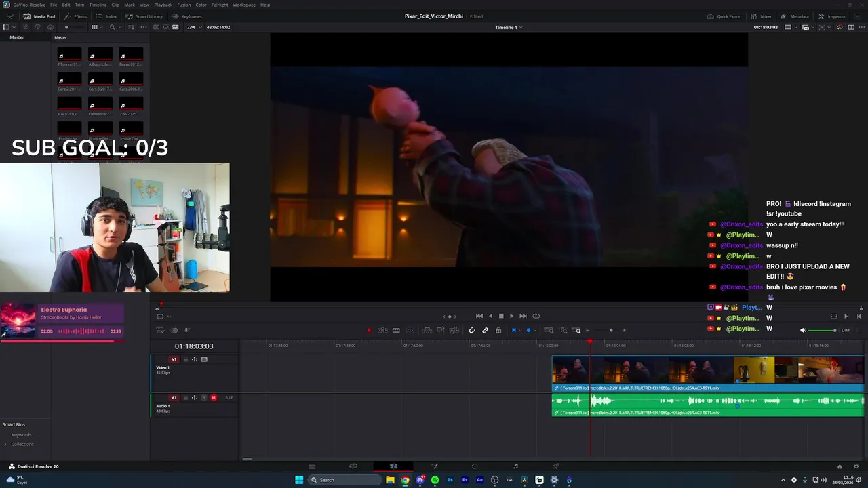Open the Effects panel
This screenshot has width=868, height=488.
pos(75,16)
